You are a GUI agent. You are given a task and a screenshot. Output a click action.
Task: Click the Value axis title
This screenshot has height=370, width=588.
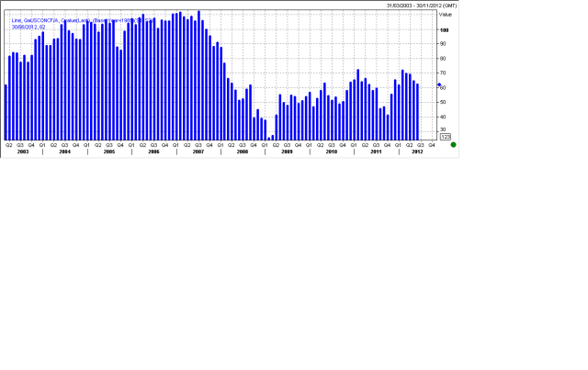pyautogui.click(x=446, y=15)
